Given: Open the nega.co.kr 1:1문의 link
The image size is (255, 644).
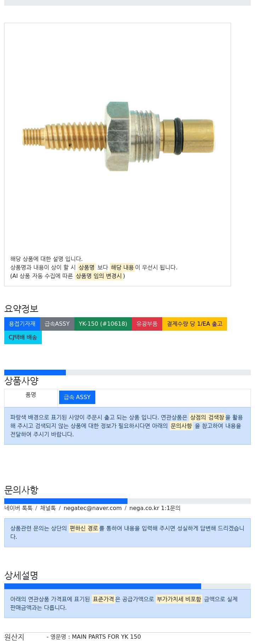Looking at the screenshot, I should [155, 508].
